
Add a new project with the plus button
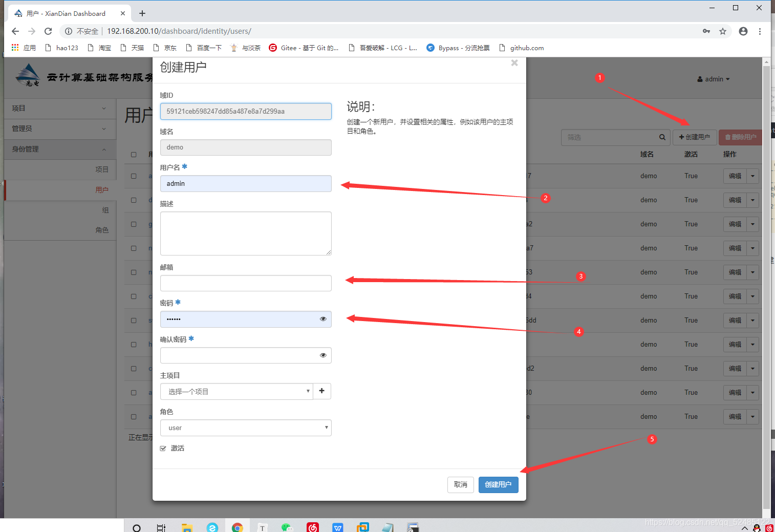tap(322, 391)
